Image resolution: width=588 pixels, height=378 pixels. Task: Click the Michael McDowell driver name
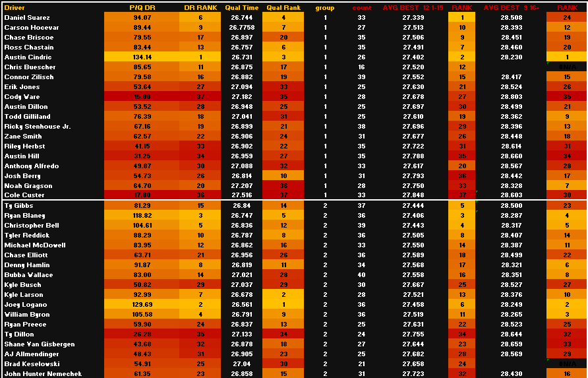click(35, 245)
